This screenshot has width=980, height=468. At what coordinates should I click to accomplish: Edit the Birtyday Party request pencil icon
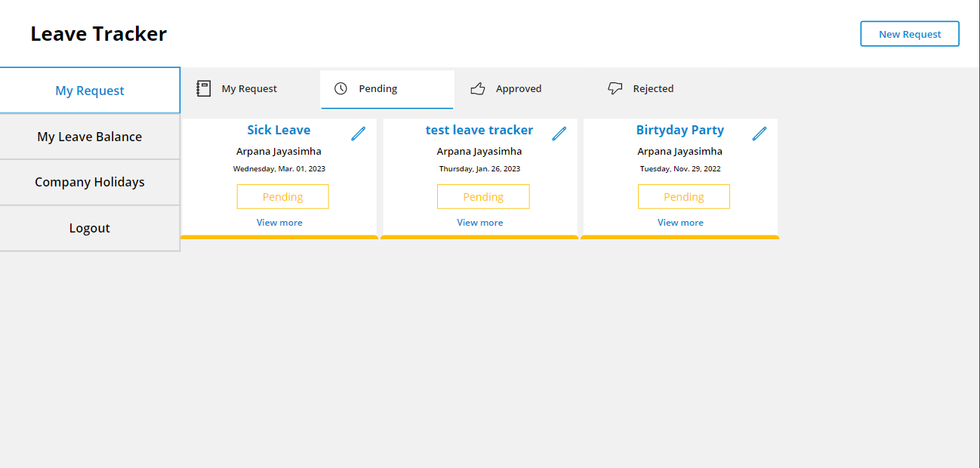click(760, 133)
